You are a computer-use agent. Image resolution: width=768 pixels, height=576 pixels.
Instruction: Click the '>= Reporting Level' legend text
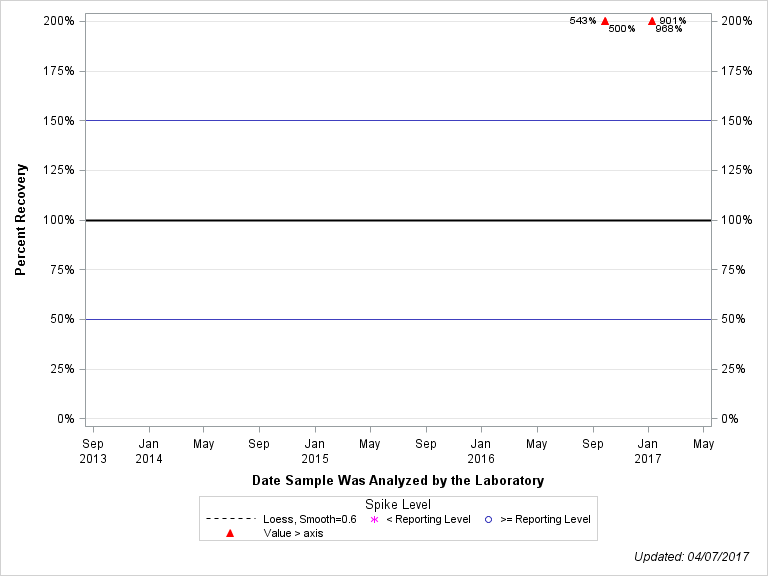coord(545,519)
